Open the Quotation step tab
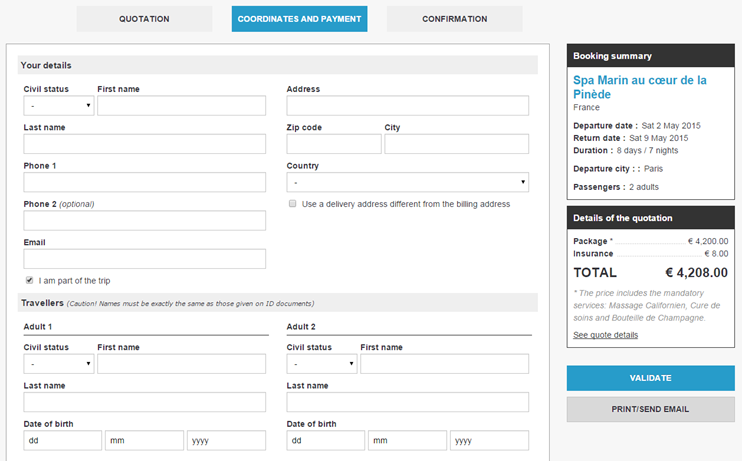The height and width of the screenshot is (461, 742). tap(144, 19)
